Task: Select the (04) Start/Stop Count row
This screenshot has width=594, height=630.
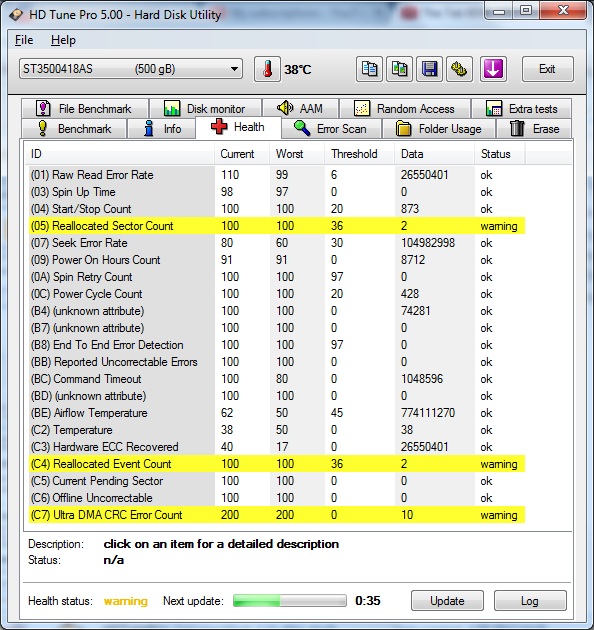Action: pos(277,209)
